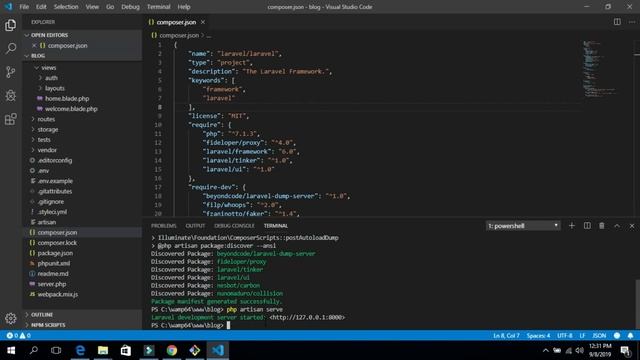Open the Windows Action Center
This screenshot has height=360, width=640.
[x=625, y=350]
